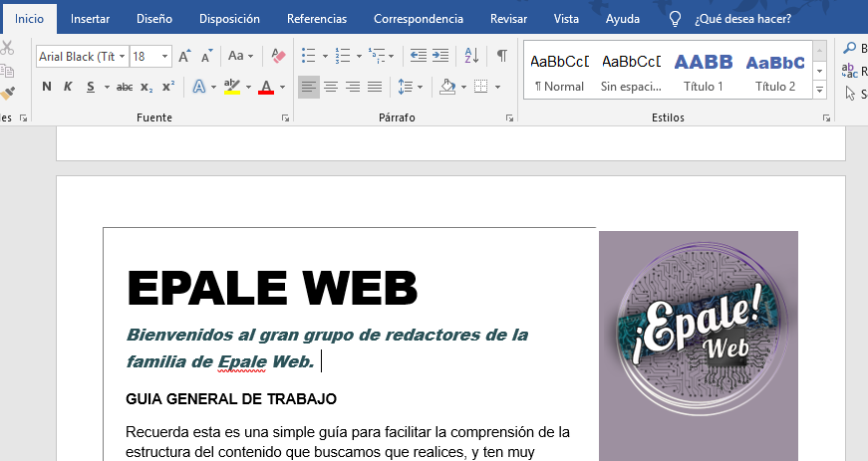The image size is (868, 461).
Task: Justify the paragraph text
Action: [x=375, y=87]
